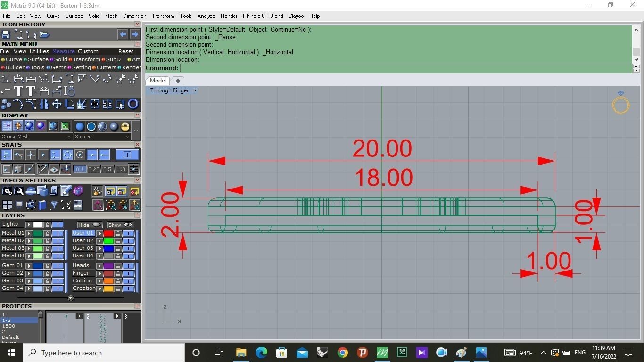Click the blue color swatch for User 03
This screenshot has height=362, width=644.
click(x=108, y=248)
